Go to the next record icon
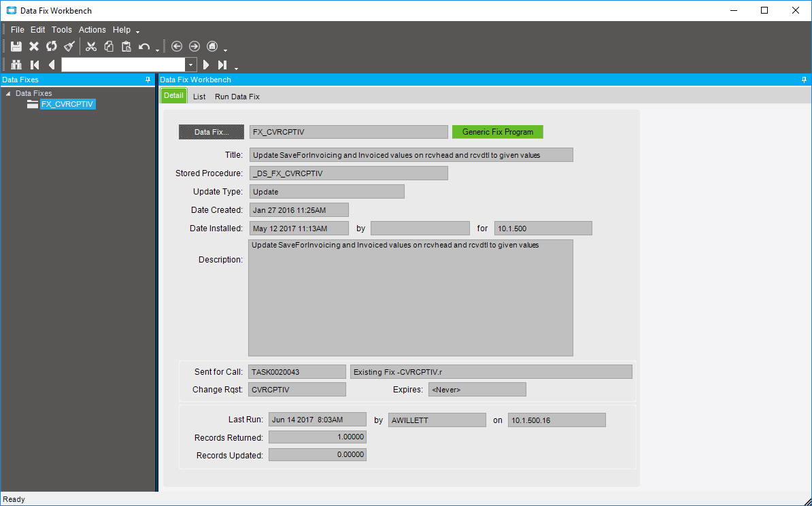812x506 pixels. click(x=206, y=65)
